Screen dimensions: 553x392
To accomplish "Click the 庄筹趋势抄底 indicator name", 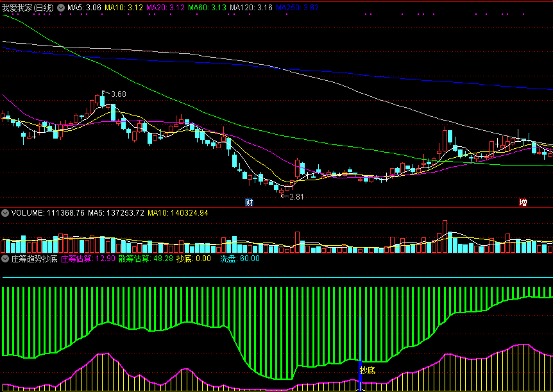I will [34, 259].
